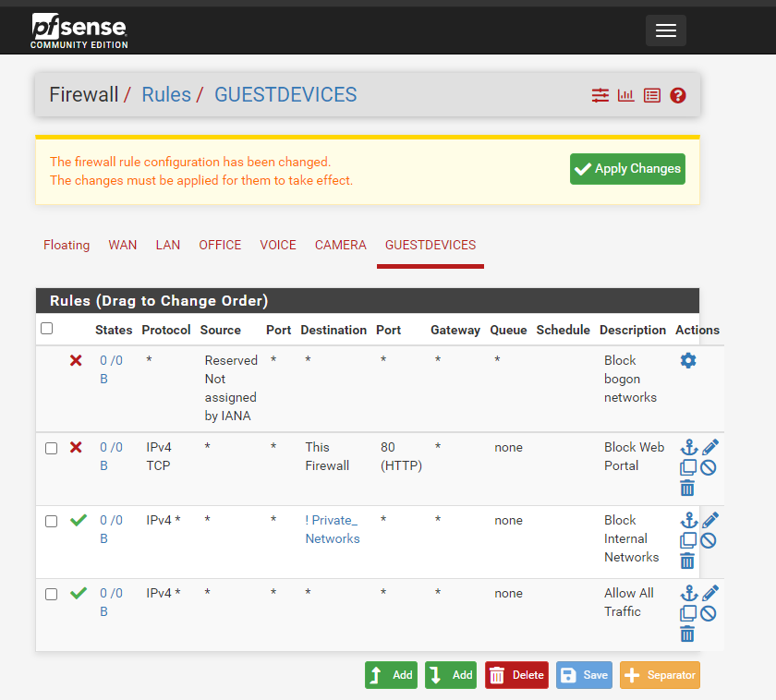Switch to the CAMERA tab

(x=340, y=245)
